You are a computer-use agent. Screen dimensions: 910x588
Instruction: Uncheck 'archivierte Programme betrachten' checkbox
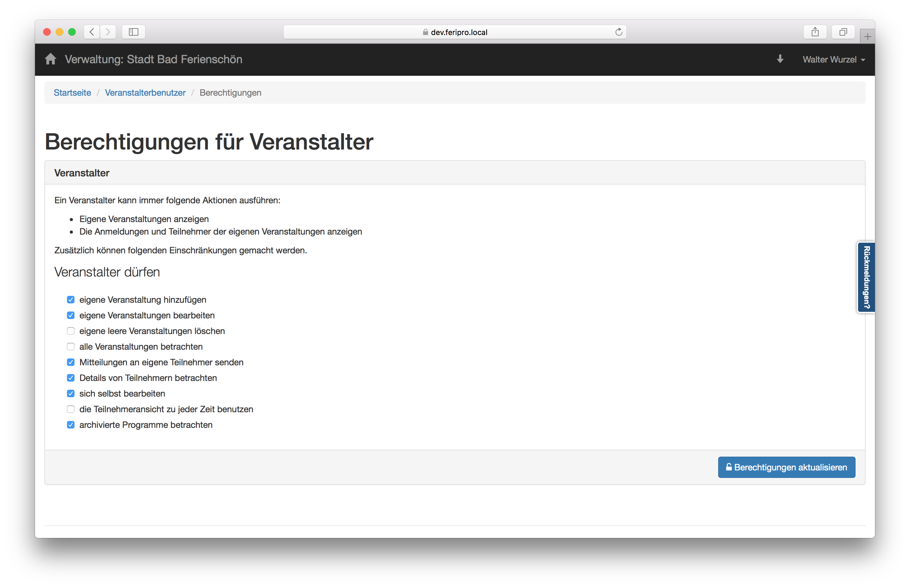71,425
